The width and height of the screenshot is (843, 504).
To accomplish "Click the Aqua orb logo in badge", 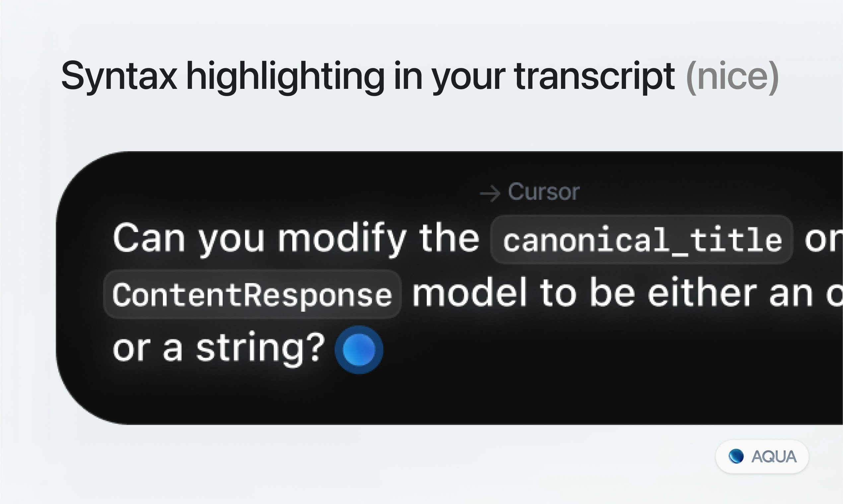I will click(736, 456).
